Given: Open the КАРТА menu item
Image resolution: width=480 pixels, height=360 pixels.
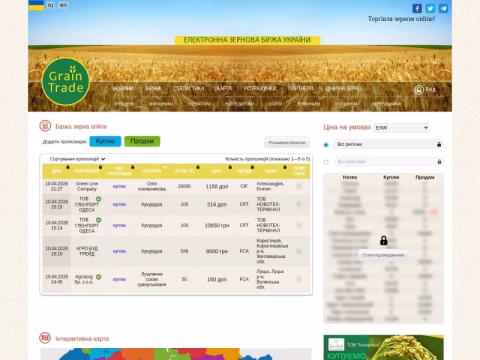Looking at the screenshot, I should [224, 88].
